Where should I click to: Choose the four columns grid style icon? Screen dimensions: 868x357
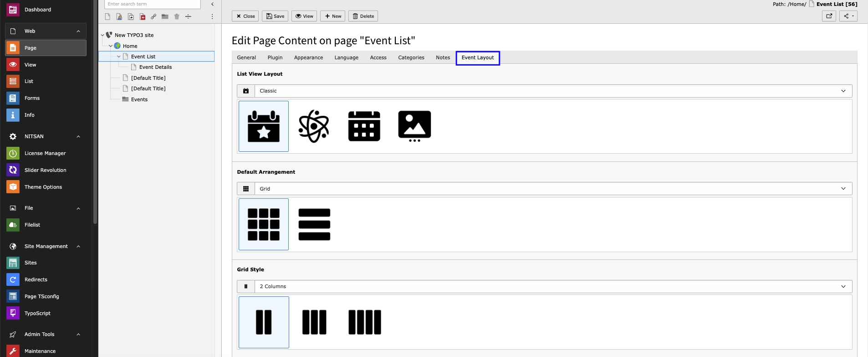[365, 322]
